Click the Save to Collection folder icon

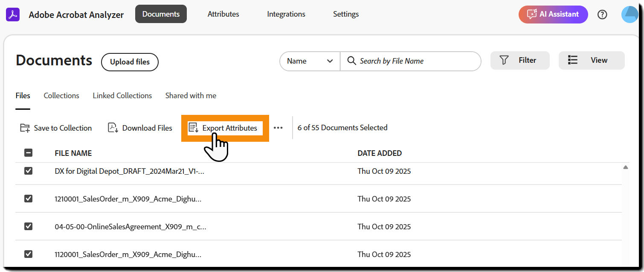click(x=25, y=128)
